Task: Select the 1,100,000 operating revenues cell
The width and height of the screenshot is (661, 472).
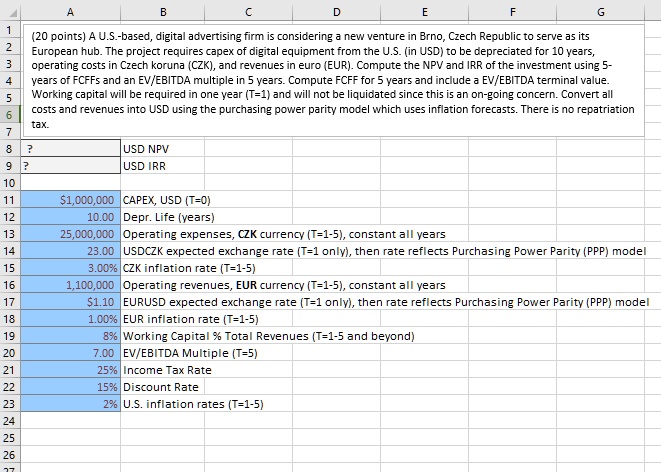Action: pos(71,285)
